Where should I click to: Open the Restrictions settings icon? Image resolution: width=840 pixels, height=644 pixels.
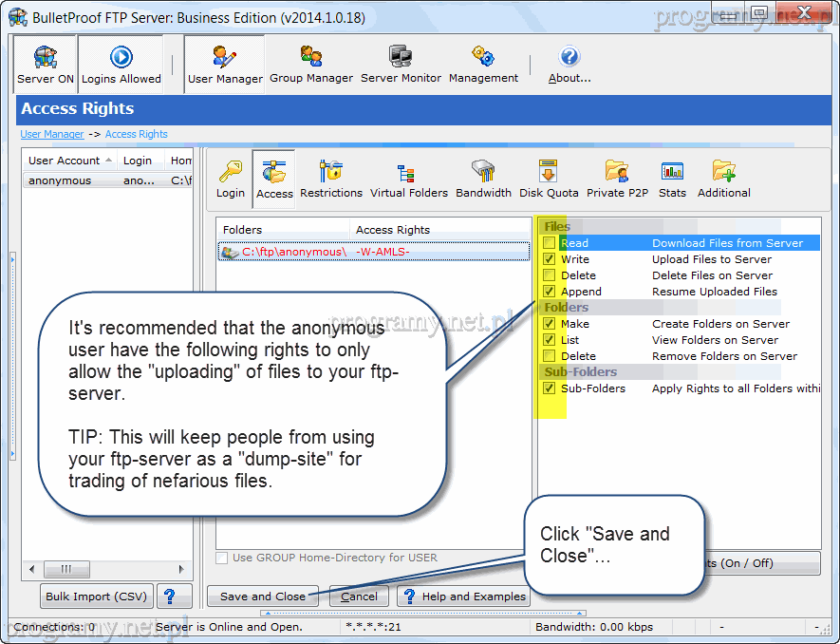pos(331,179)
